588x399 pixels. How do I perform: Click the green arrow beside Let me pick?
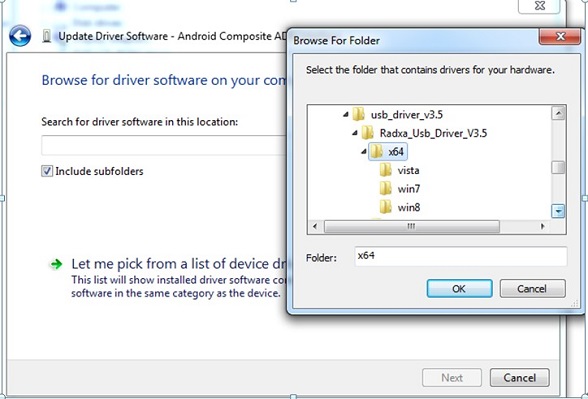[56, 264]
